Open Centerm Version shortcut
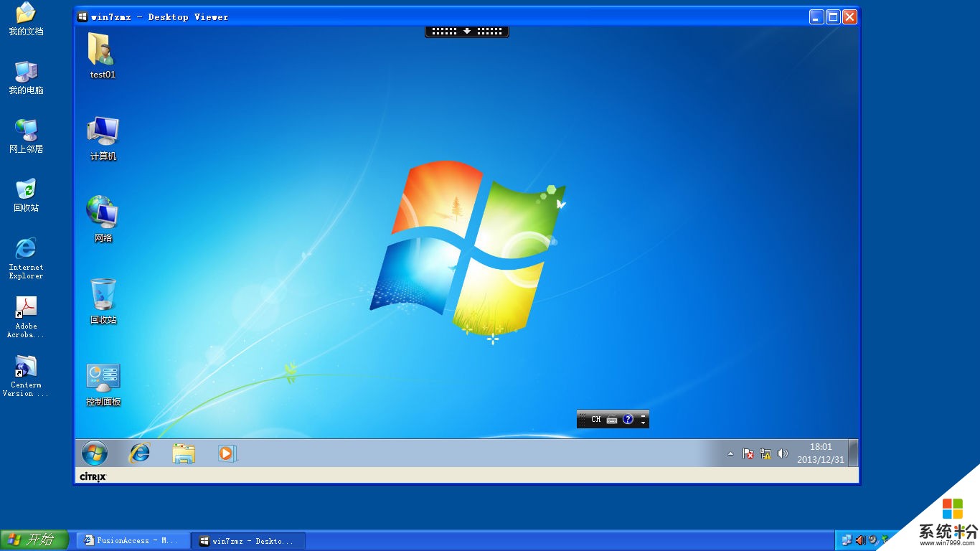The width and height of the screenshot is (980, 551). tap(26, 375)
